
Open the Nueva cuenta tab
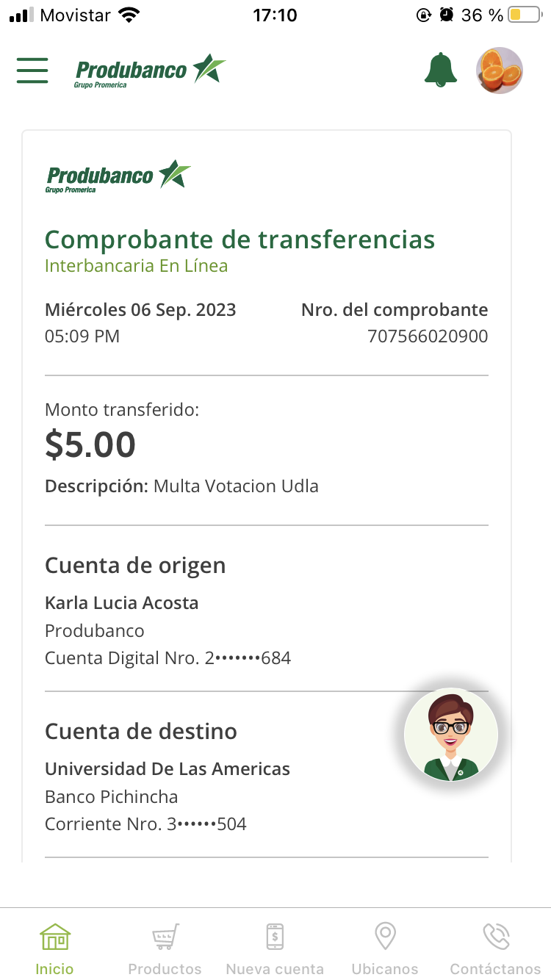point(275,969)
